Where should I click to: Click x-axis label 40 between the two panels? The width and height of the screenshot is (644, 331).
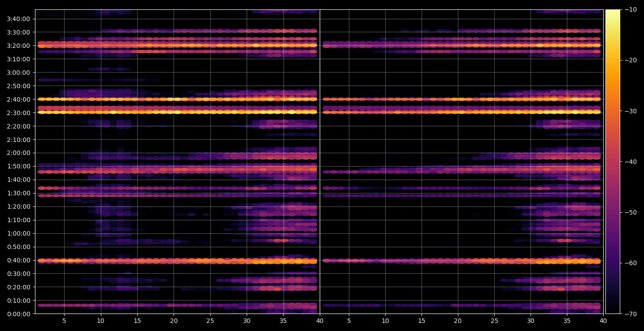(x=320, y=321)
